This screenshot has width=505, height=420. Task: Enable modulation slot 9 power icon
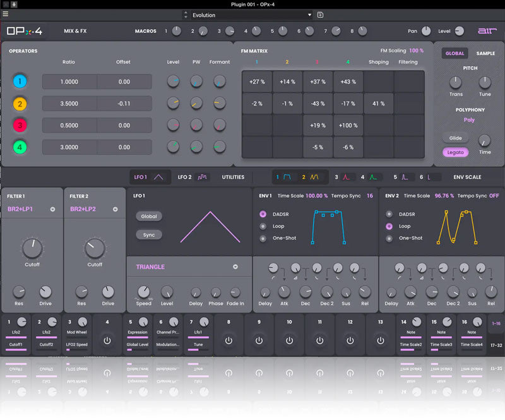[259, 340]
